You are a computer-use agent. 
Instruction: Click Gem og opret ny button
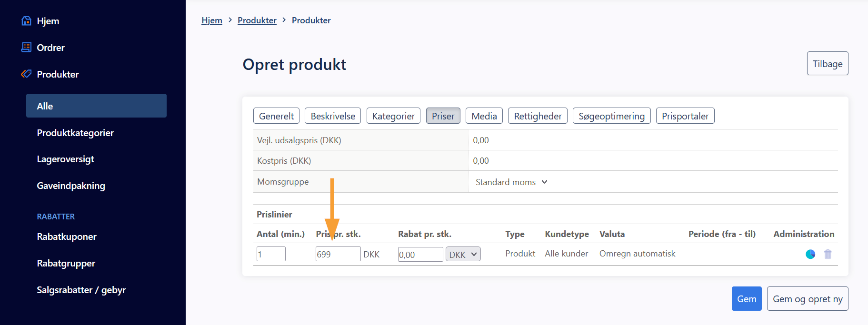[808, 298]
